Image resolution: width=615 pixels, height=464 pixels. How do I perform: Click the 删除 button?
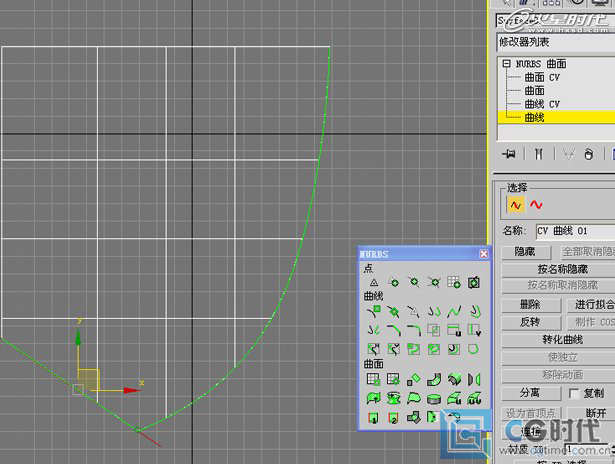click(x=531, y=304)
